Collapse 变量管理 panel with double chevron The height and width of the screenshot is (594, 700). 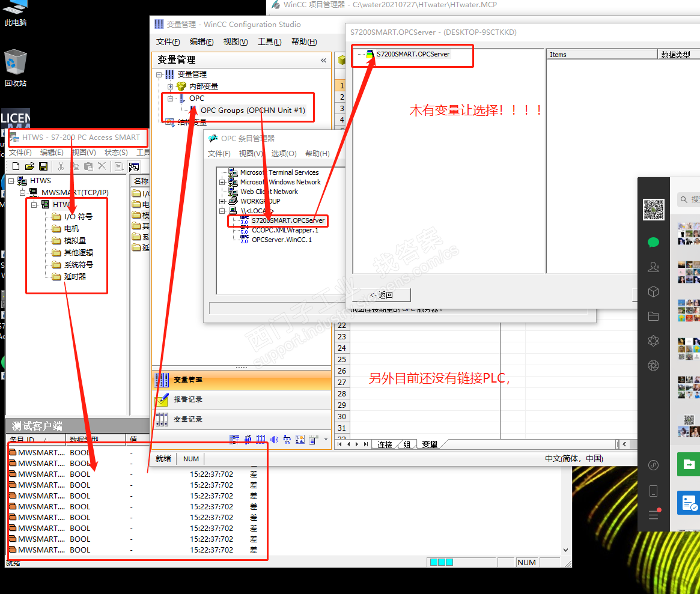coord(323,60)
